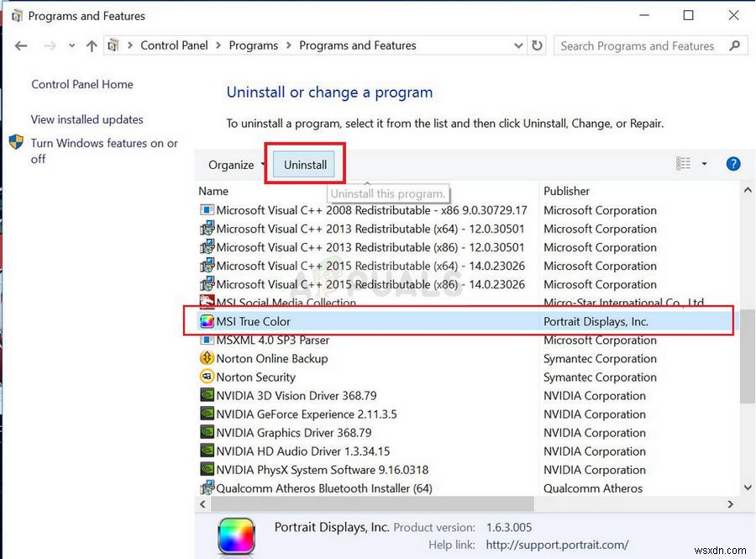Click Qualcomm Atheros publisher cell
This screenshot has width=756, height=559.
point(593,488)
